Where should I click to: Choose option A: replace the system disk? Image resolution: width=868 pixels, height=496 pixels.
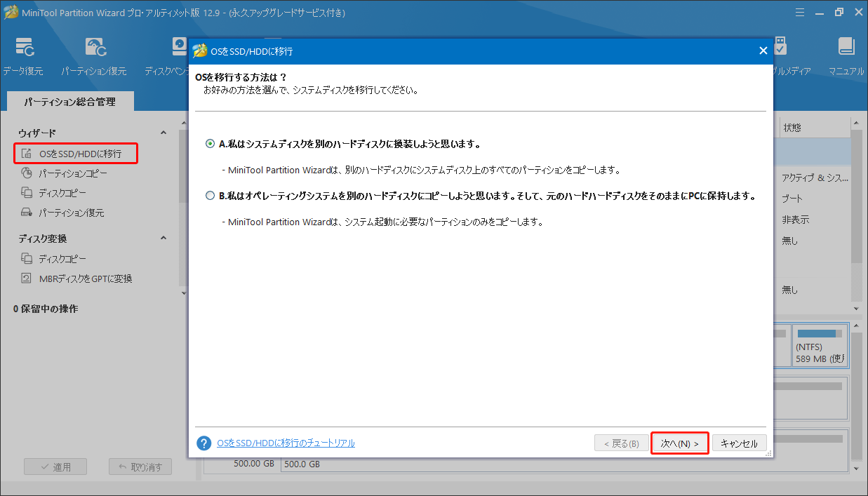click(x=211, y=144)
